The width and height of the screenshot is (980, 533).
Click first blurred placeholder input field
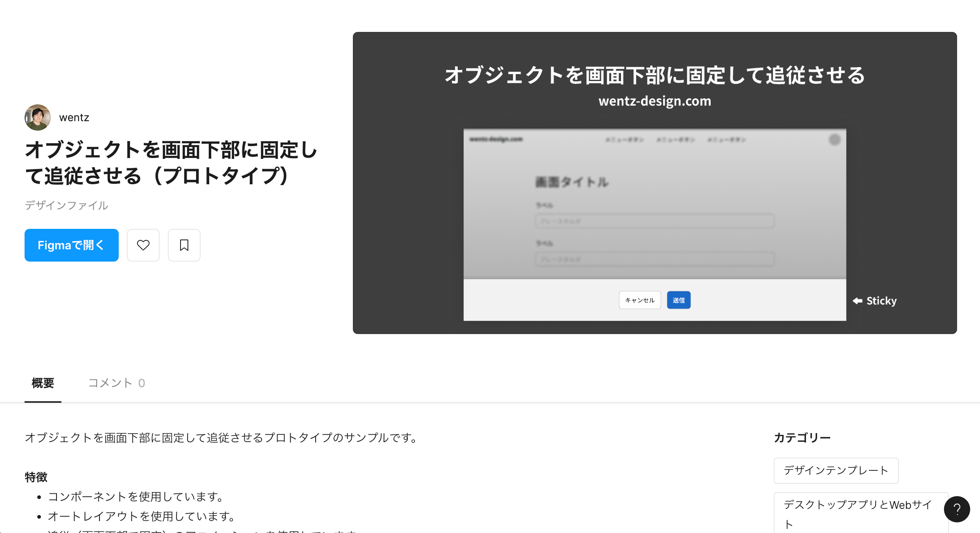(654, 221)
